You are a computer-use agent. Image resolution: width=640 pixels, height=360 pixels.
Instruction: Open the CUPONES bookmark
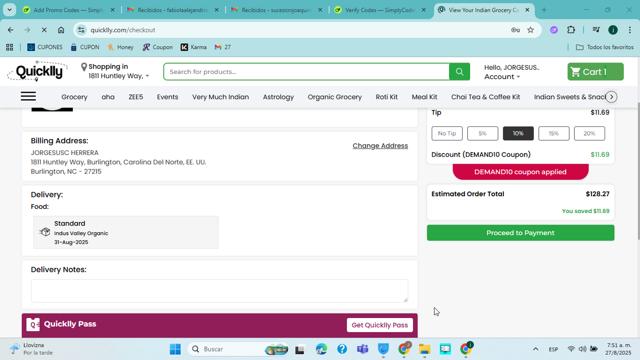click(45, 47)
